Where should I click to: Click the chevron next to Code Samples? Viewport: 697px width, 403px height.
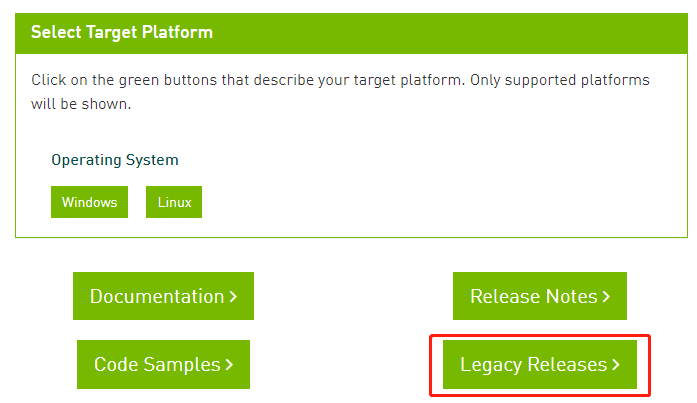[x=229, y=366]
